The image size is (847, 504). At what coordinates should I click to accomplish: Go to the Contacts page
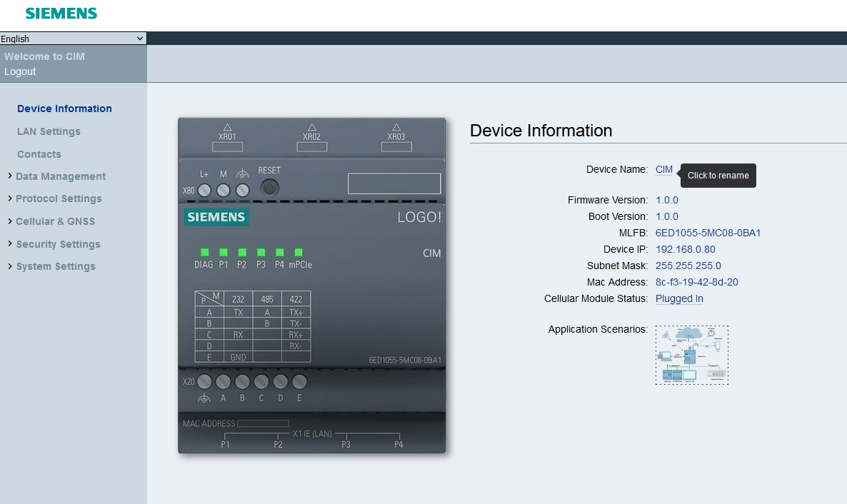(39, 154)
